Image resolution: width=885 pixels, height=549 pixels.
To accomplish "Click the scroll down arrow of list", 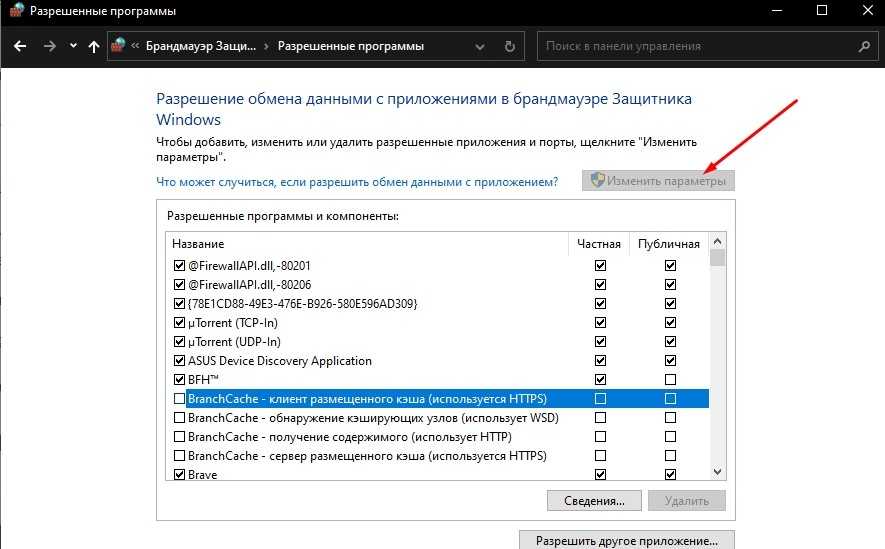I will click(x=717, y=471).
